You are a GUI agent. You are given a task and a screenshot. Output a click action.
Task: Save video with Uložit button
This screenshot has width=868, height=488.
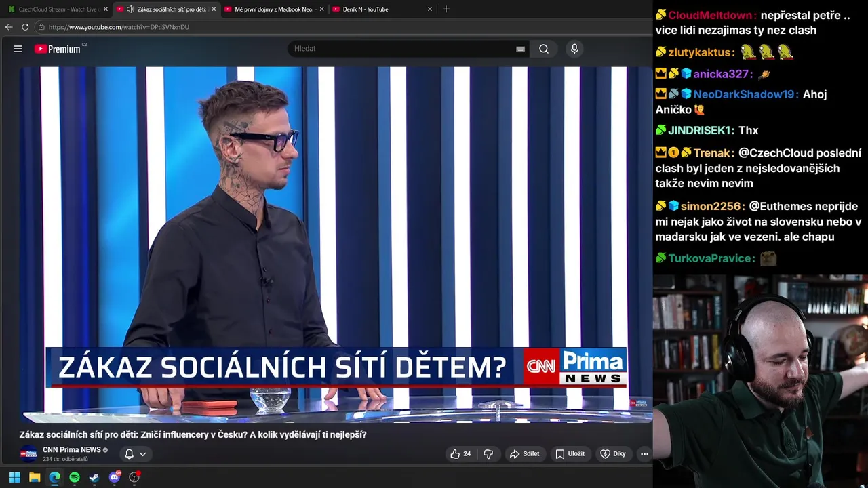click(x=570, y=454)
